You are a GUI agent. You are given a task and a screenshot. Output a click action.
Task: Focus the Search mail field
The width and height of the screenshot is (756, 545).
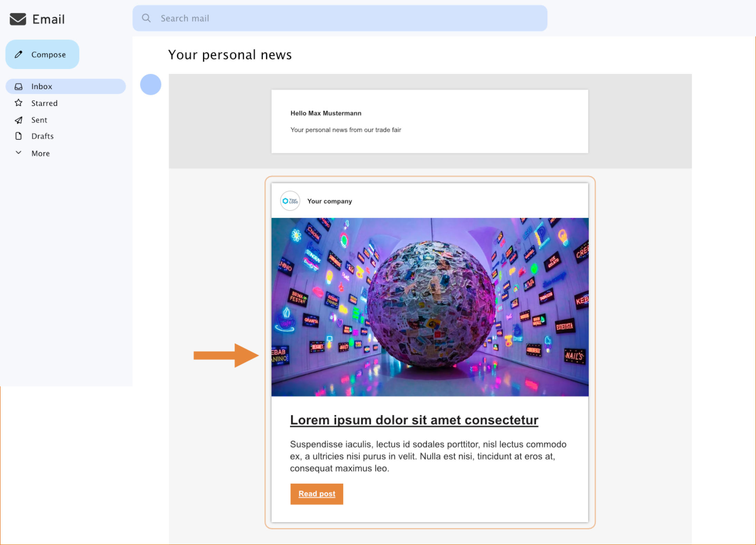(340, 18)
